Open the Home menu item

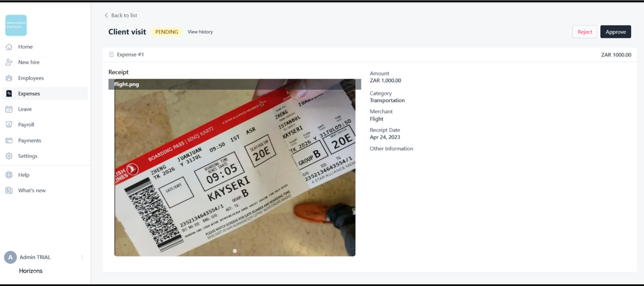click(45, 47)
